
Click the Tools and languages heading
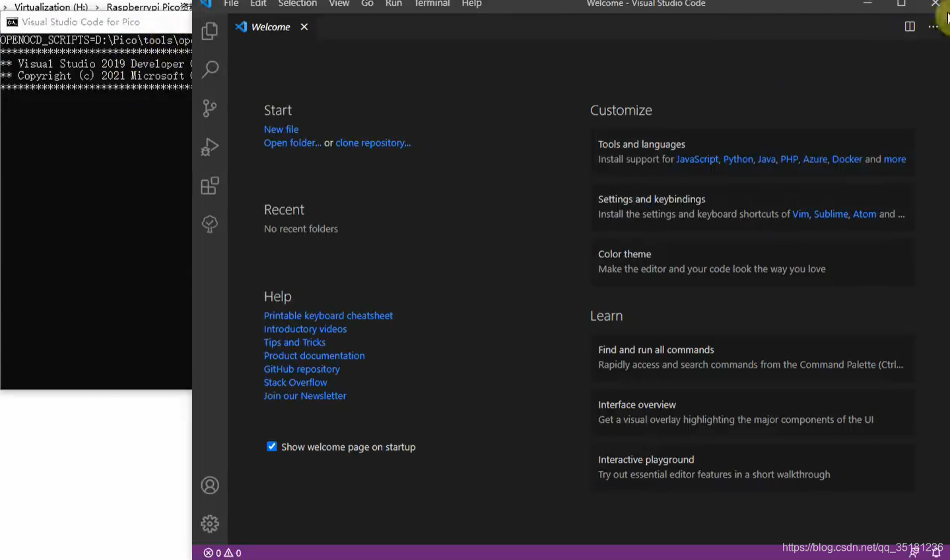[x=642, y=144]
